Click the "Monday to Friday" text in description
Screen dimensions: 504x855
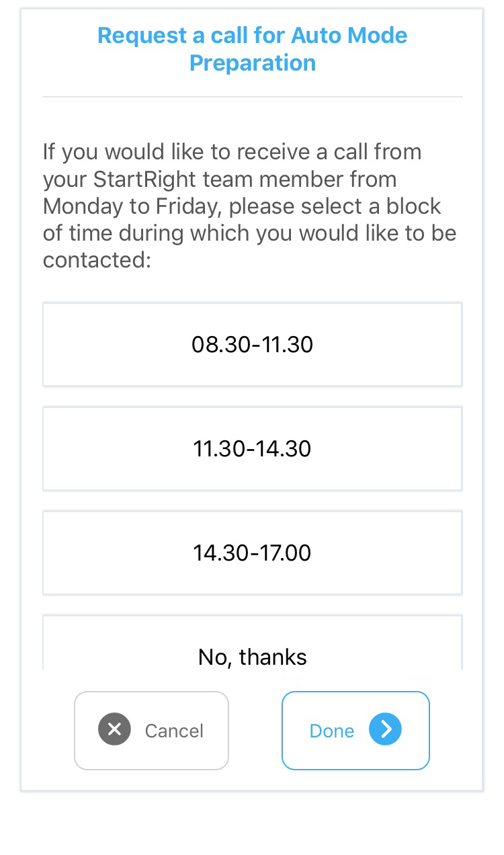coord(132,206)
